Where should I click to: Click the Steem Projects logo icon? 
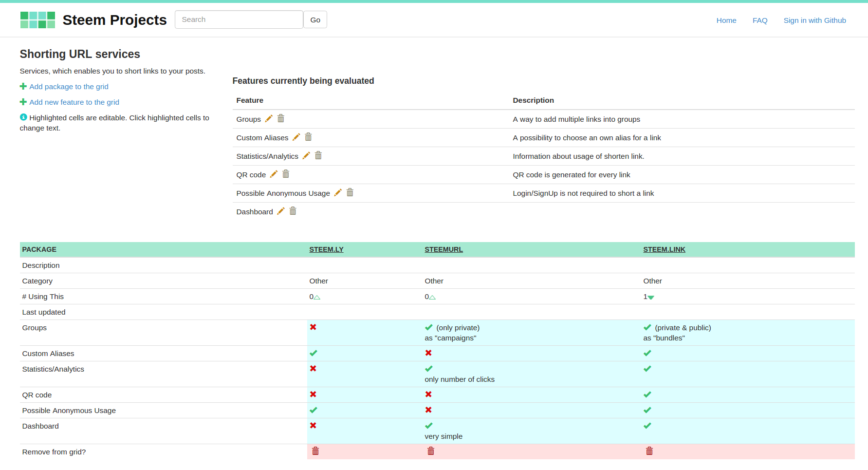[x=37, y=20]
